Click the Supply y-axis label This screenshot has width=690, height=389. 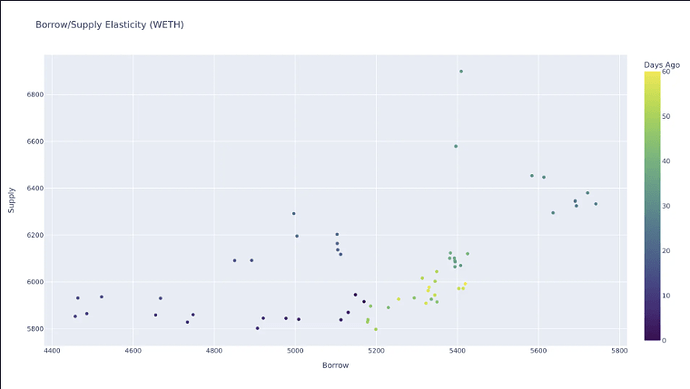tap(11, 200)
